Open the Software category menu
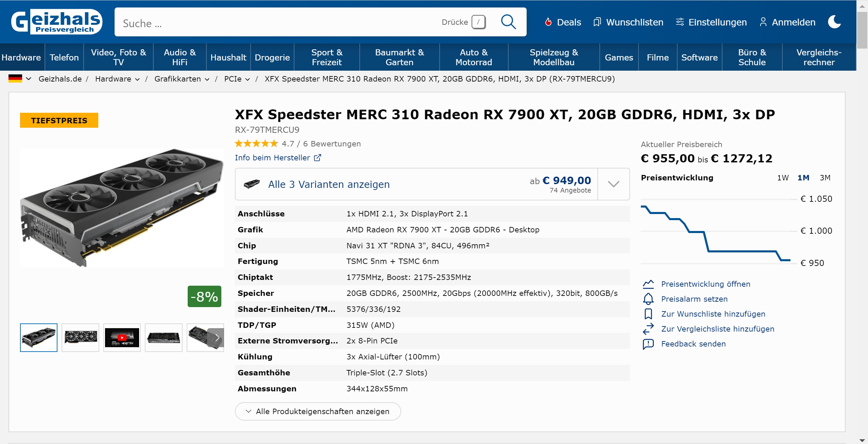 point(699,57)
